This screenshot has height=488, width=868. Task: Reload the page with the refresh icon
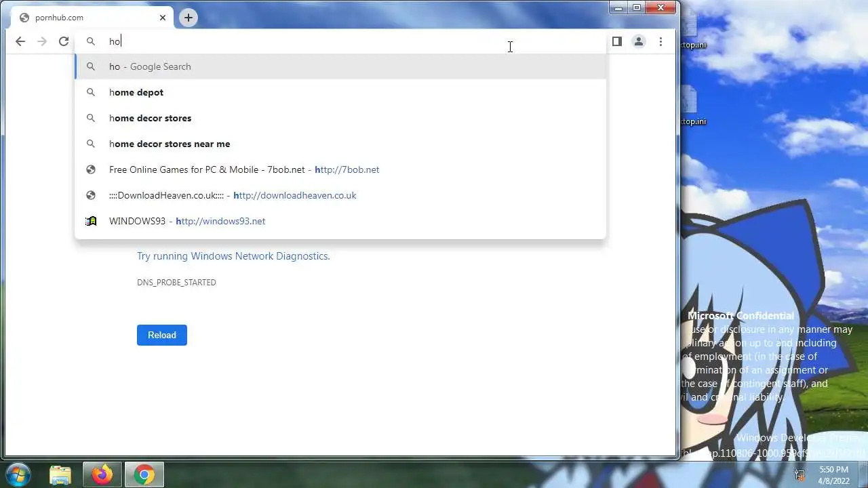[64, 41]
